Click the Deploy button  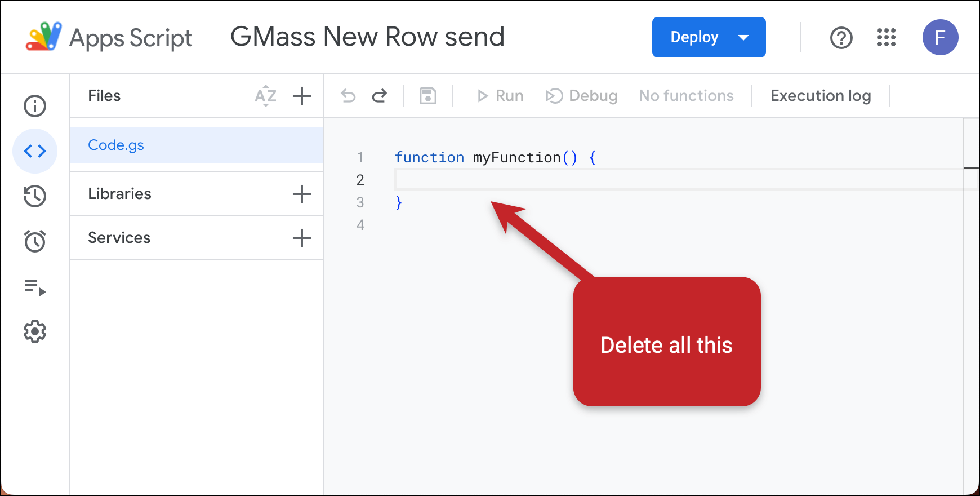point(709,37)
